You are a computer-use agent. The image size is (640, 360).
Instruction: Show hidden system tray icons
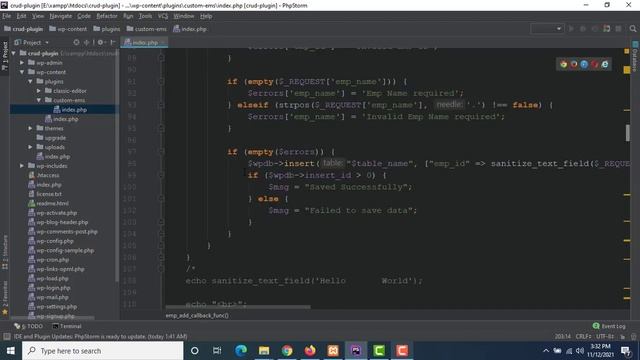coord(546,351)
